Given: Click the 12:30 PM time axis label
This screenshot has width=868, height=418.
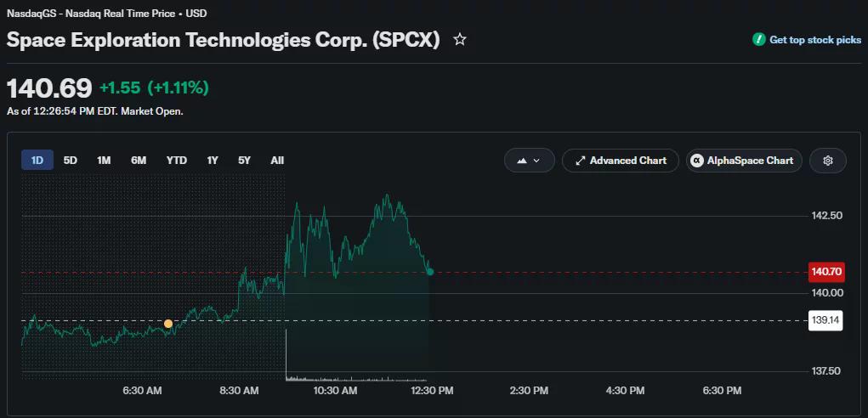Looking at the screenshot, I should (431, 391).
